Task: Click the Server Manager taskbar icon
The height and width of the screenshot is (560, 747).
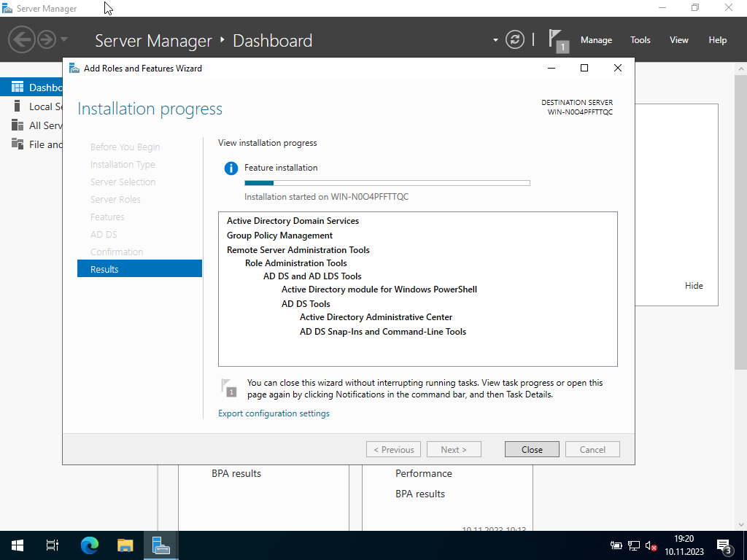Action: [x=161, y=545]
